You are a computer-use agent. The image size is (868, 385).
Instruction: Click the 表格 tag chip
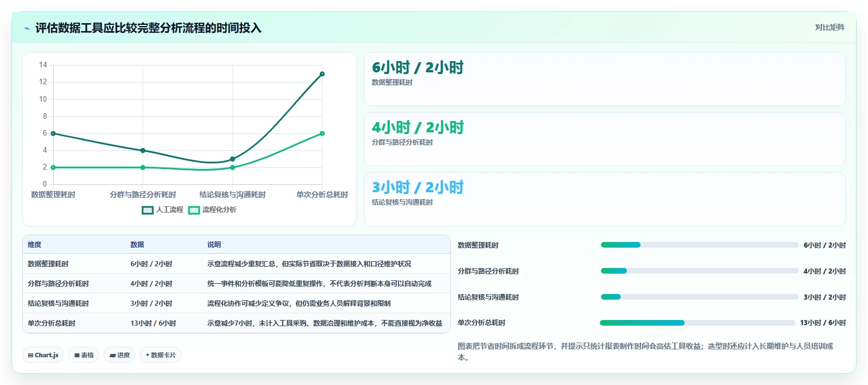(x=84, y=355)
